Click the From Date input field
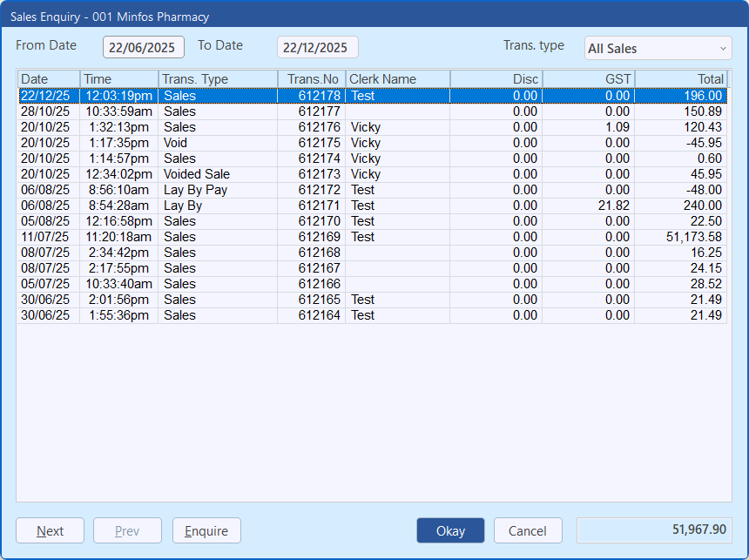This screenshot has width=749, height=560. point(144,48)
